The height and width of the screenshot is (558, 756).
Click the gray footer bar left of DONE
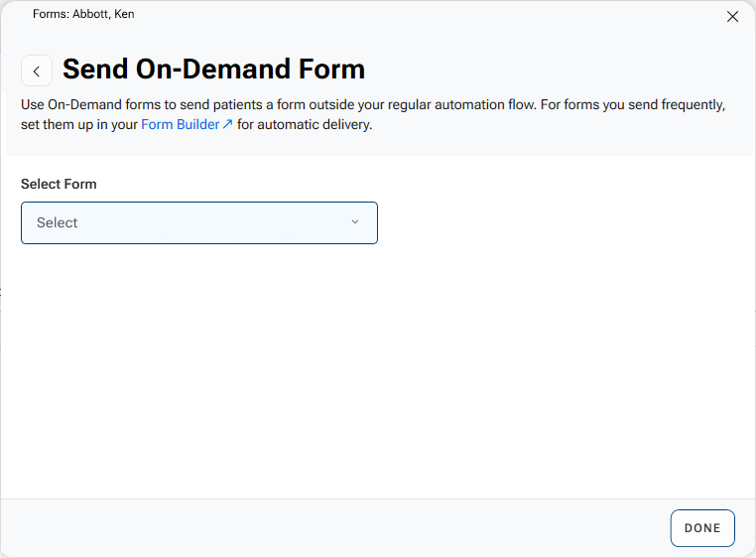(x=327, y=528)
